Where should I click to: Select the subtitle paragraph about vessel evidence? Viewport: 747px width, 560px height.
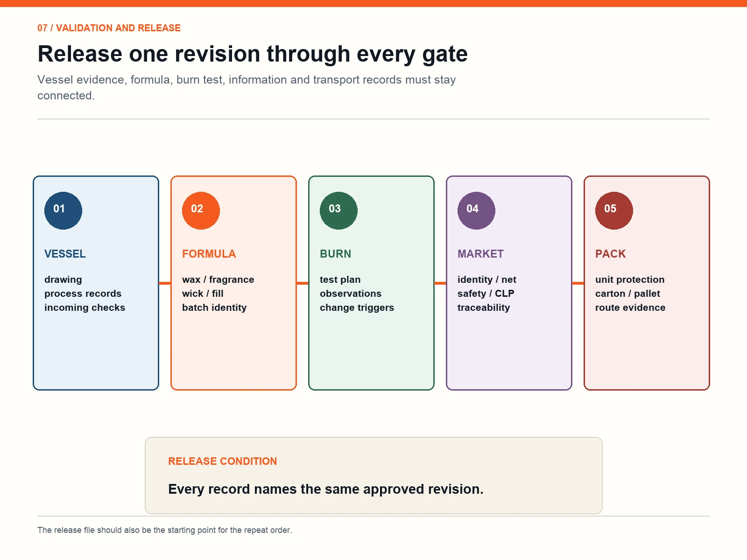coord(247,87)
